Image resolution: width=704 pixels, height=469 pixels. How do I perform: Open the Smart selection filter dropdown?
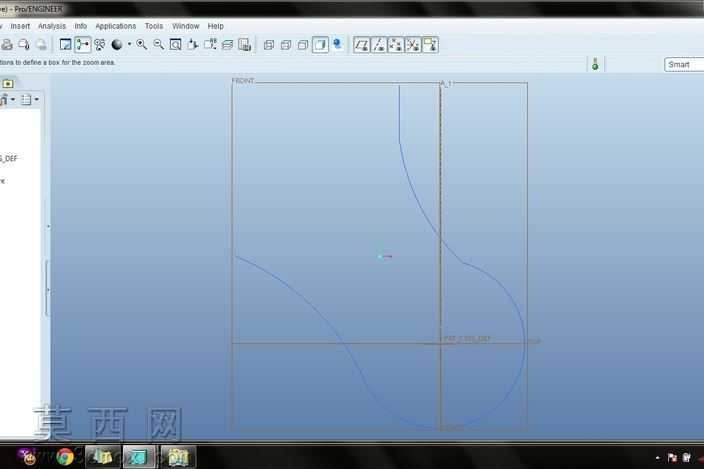684,65
